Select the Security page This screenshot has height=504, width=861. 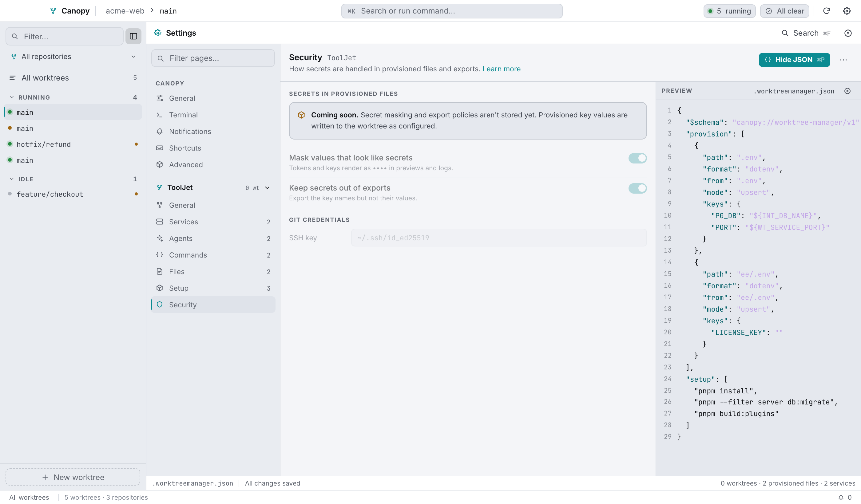coord(213,305)
